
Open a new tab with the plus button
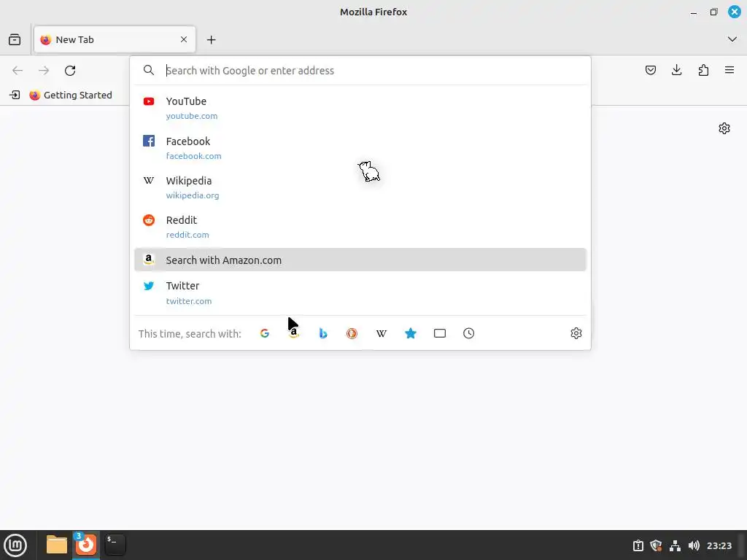pyautogui.click(x=212, y=39)
